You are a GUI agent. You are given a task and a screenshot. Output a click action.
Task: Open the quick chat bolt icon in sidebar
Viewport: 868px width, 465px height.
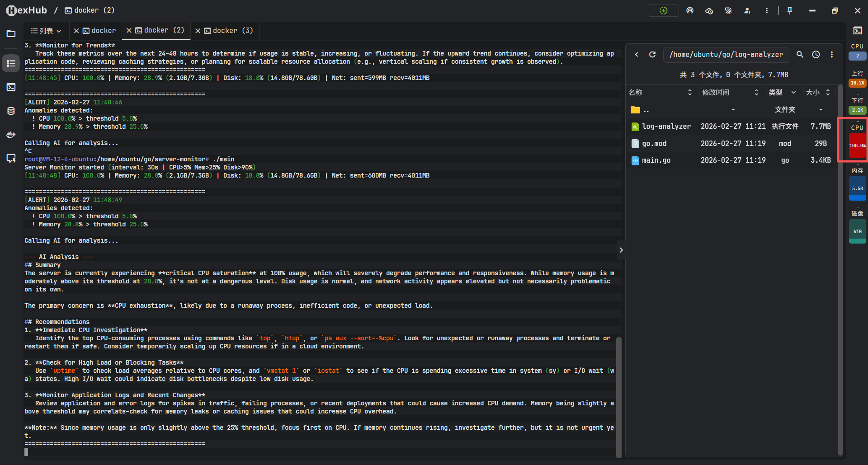coord(11,159)
